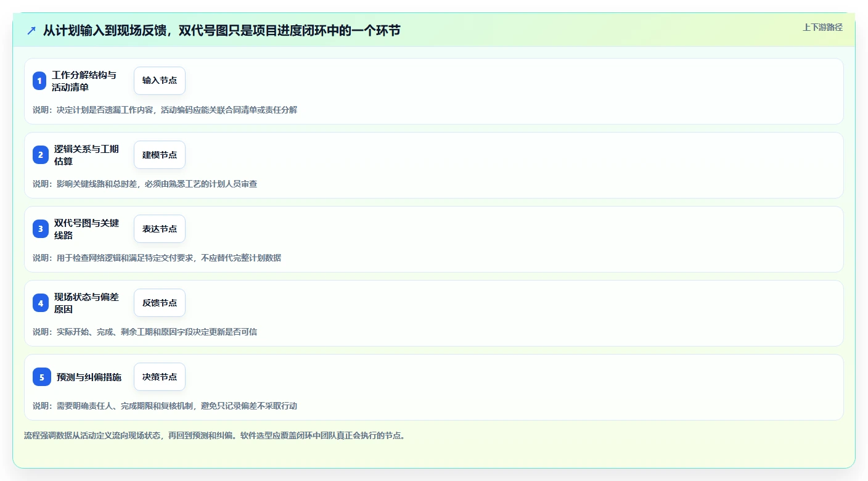This screenshot has width=868, height=481.
Task: Click the step 3 number badge
Action: 41,229
